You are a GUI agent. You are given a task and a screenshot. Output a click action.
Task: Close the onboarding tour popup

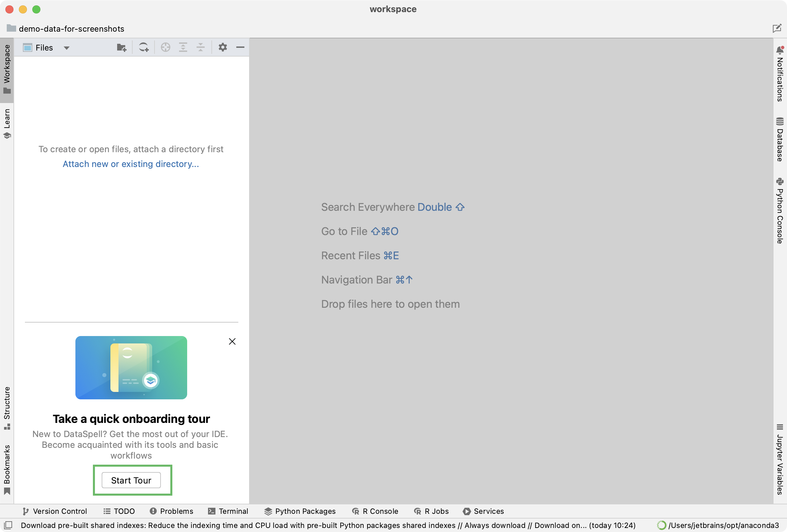click(233, 341)
